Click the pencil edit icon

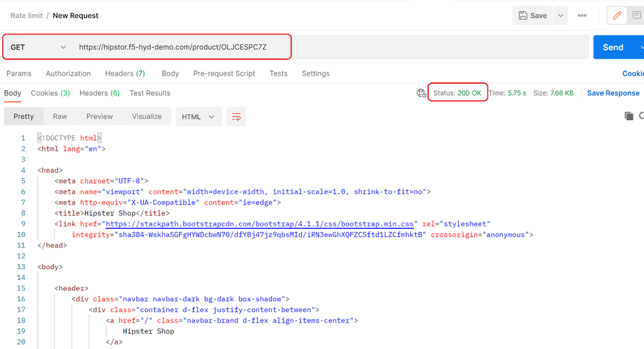click(x=617, y=15)
